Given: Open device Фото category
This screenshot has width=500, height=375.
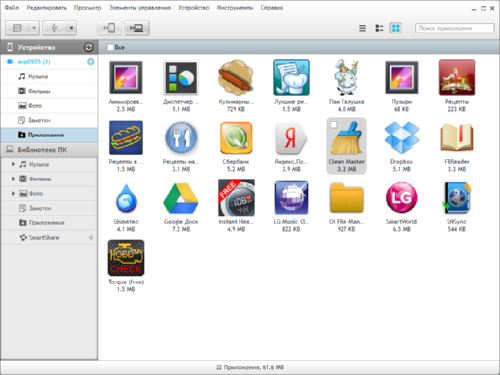Looking at the screenshot, I should 49,106.
